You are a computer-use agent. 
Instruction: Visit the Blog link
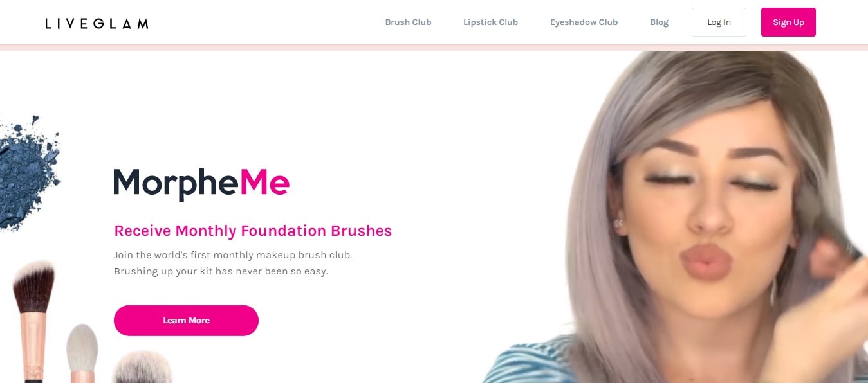pyautogui.click(x=659, y=22)
